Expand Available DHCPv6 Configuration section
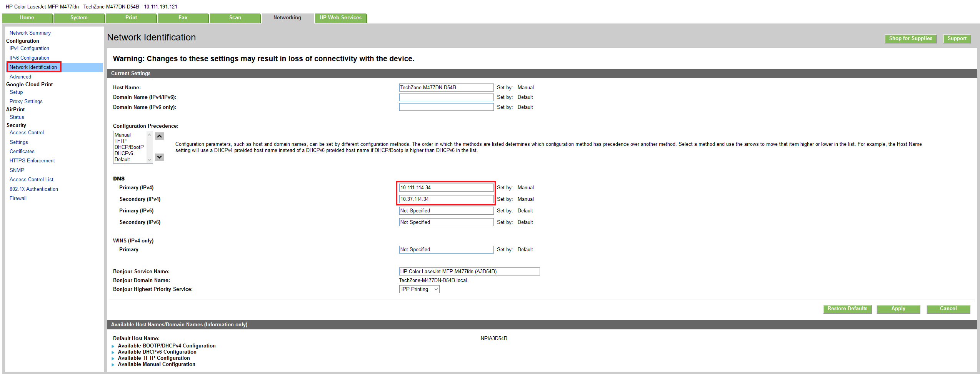 tap(157, 352)
